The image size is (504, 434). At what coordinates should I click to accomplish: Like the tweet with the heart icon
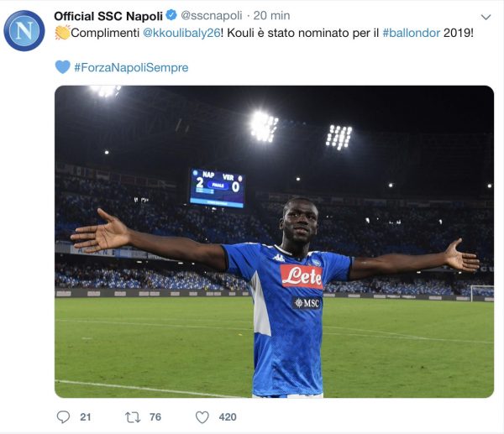(x=202, y=416)
